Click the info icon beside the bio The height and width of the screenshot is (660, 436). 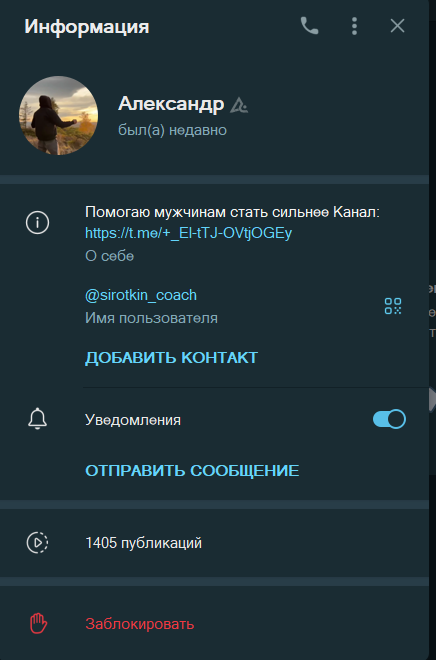pos(37,223)
